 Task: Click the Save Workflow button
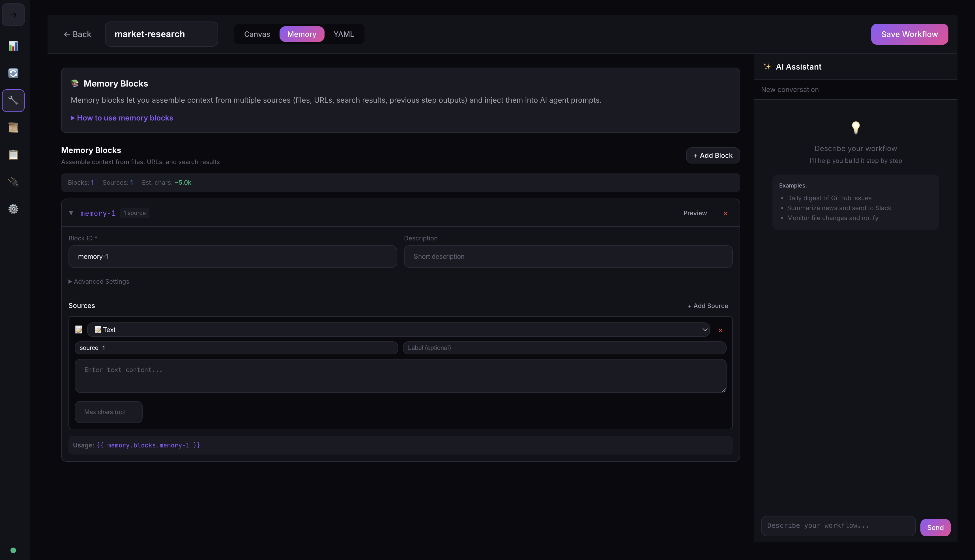909,34
